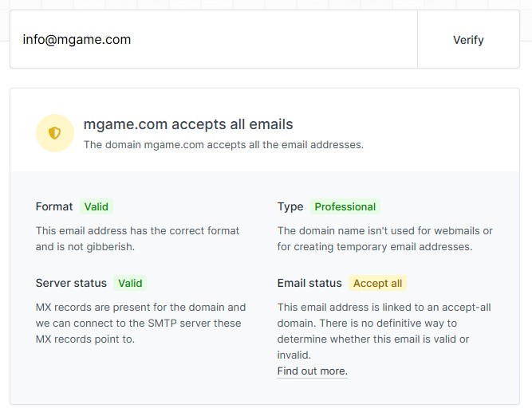Click the Server status label
The height and width of the screenshot is (412, 532).
point(71,283)
